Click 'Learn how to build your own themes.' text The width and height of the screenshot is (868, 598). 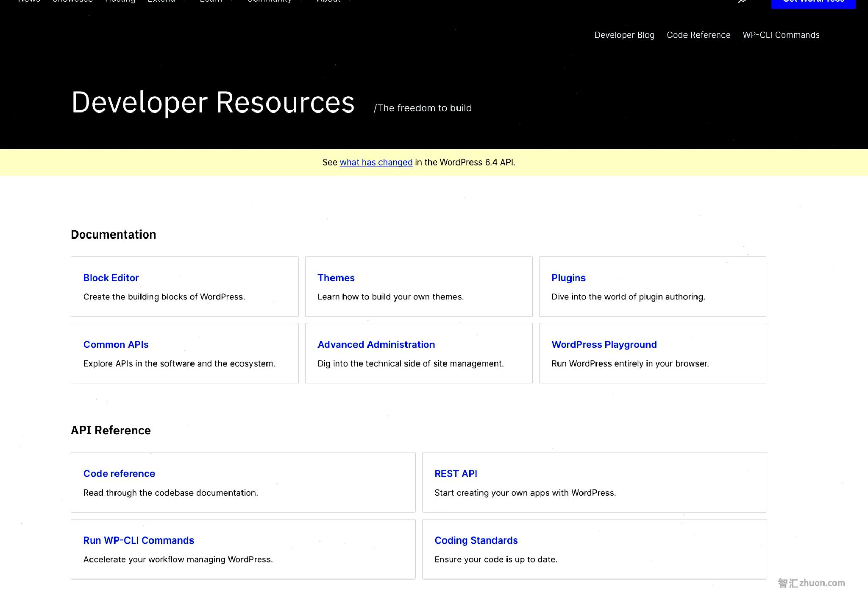tap(391, 297)
